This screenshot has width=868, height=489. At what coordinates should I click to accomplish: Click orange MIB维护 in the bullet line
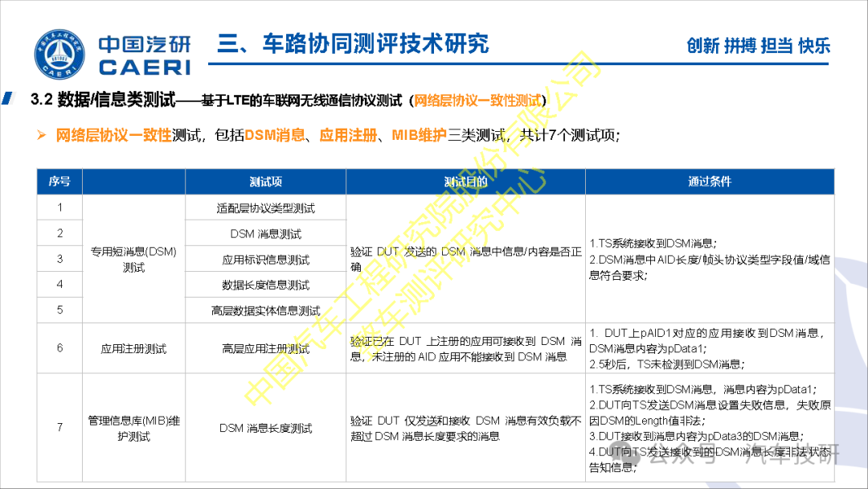coord(419,135)
